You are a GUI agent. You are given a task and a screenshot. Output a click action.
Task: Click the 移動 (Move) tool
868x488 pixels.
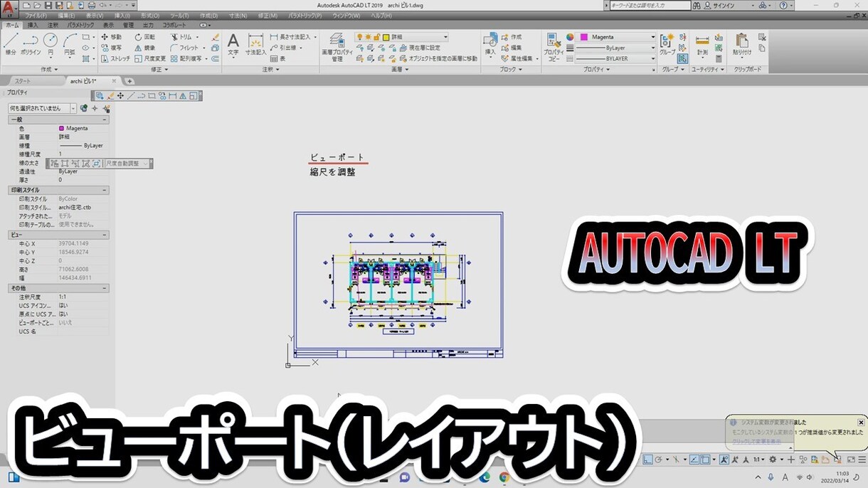pyautogui.click(x=112, y=37)
